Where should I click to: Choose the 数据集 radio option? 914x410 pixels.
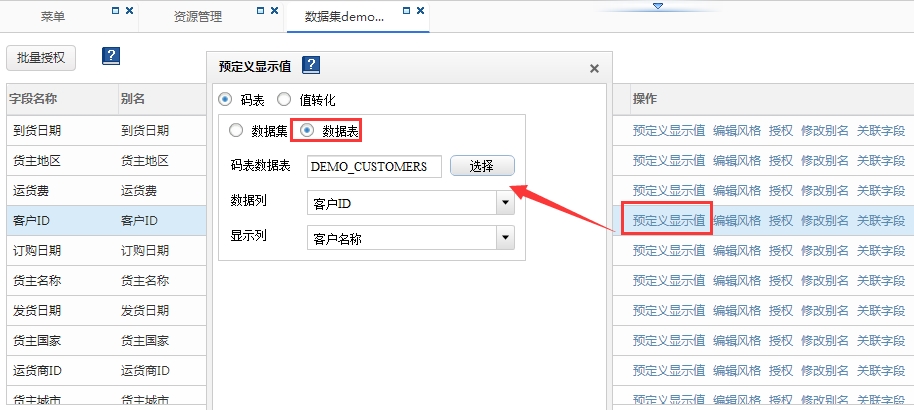[236, 130]
